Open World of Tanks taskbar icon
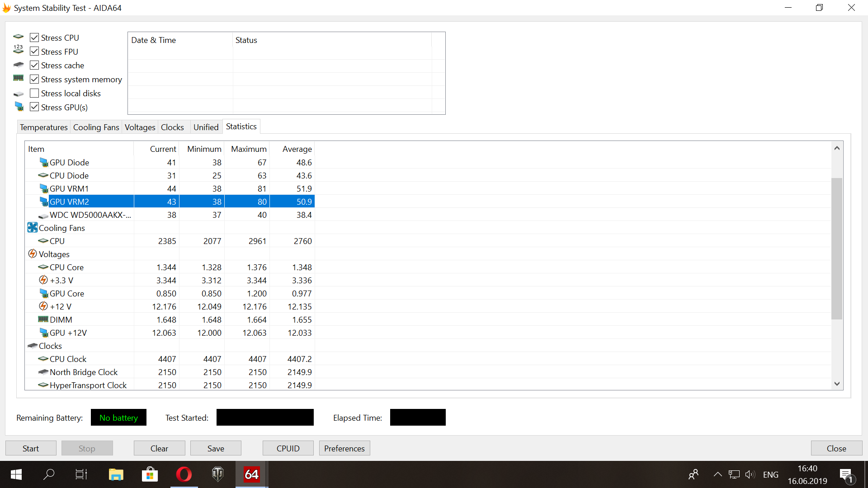The height and width of the screenshot is (488, 868). (x=217, y=474)
